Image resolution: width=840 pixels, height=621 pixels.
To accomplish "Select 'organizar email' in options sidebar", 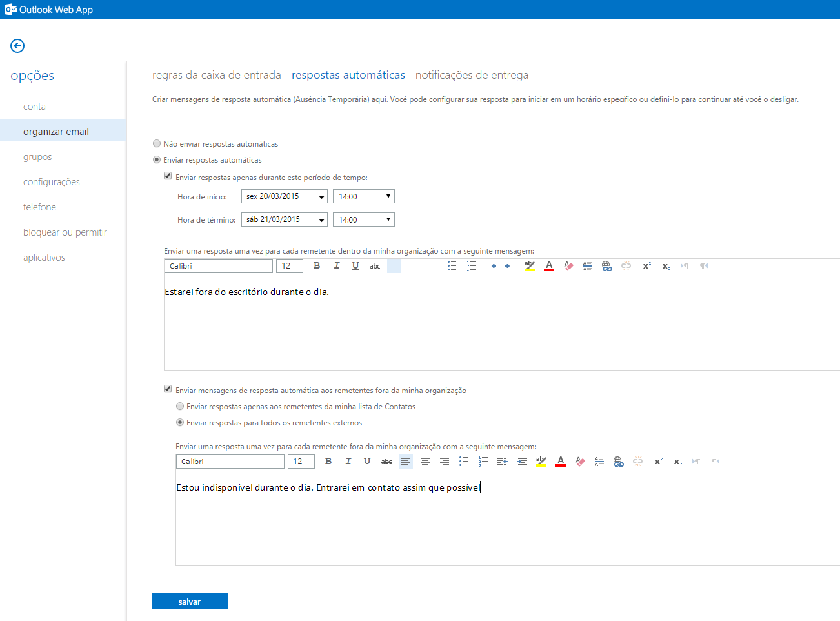I will (63, 131).
